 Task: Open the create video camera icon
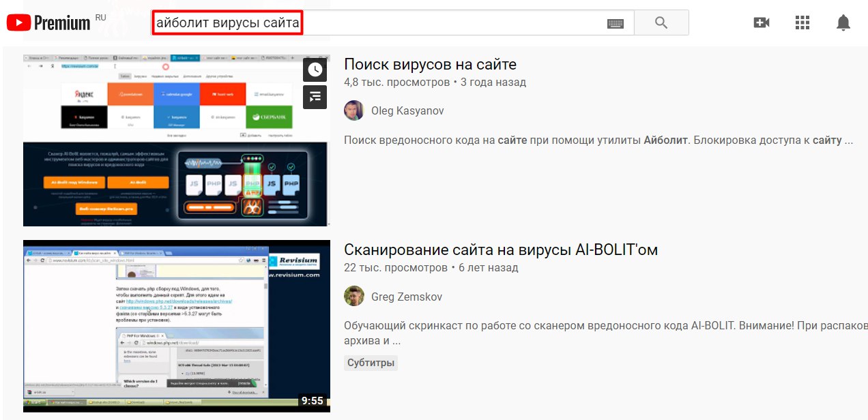pyautogui.click(x=762, y=22)
